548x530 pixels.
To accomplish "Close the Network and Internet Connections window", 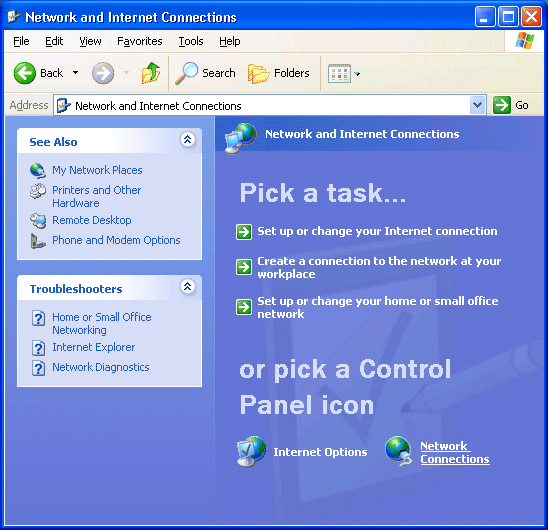I will (x=531, y=16).
